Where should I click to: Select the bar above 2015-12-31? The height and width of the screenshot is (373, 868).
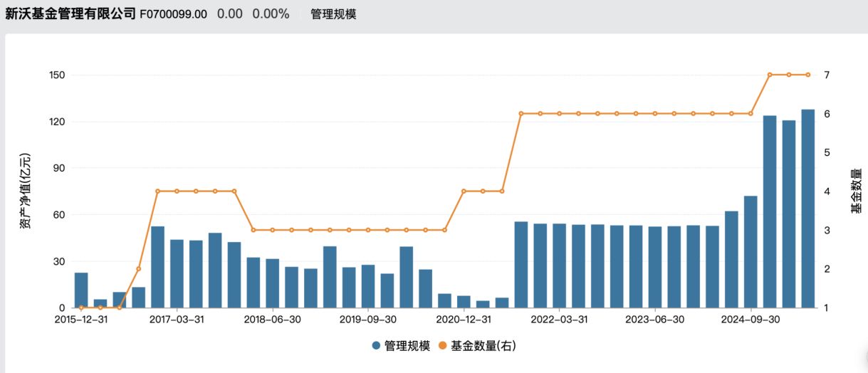tap(81, 290)
